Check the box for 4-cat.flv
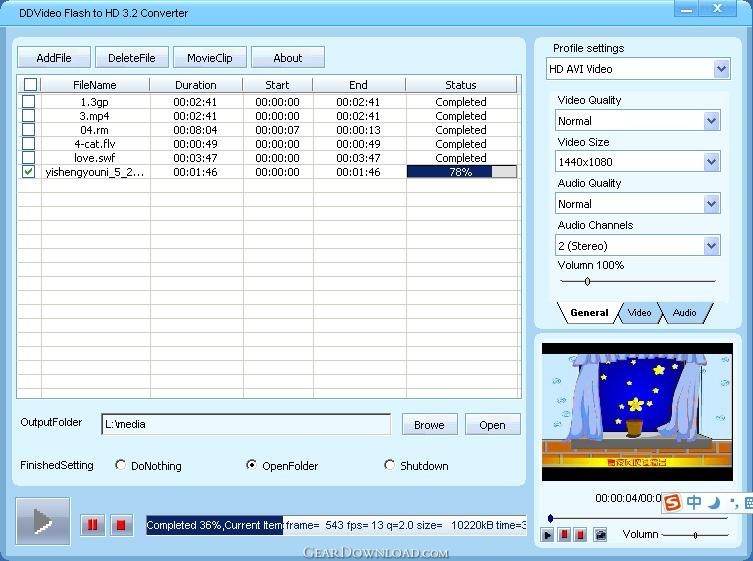This screenshot has width=753, height=561. pos(28,143)
